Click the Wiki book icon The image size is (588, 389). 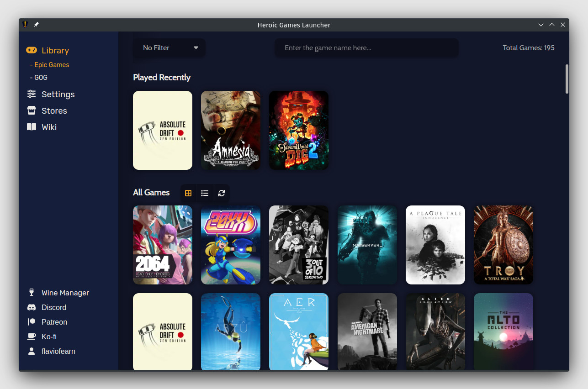(x=32, y=127)
